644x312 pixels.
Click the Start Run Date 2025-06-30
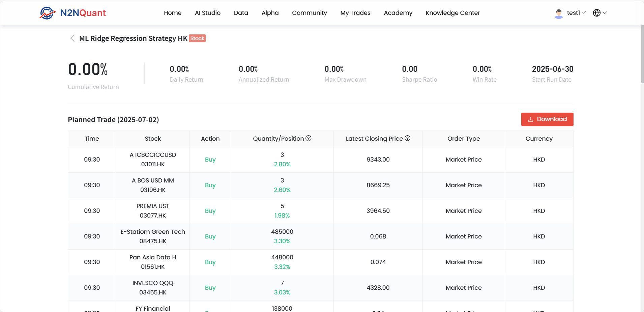[553, 69]
